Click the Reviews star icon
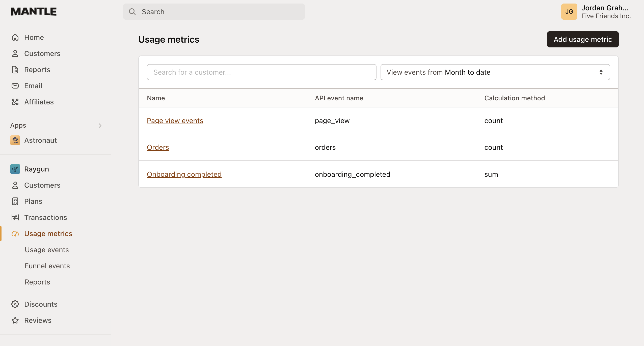The height and width of the screenshot is (346, 644). click(15, 320)
